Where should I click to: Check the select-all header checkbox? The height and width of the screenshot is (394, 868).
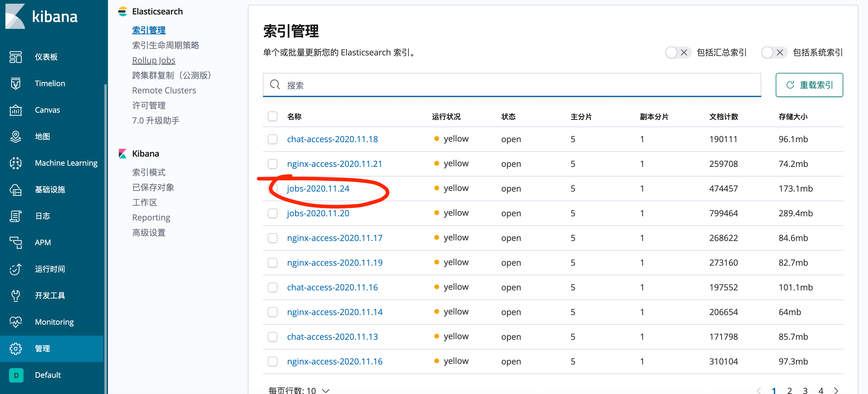point(272,116)
